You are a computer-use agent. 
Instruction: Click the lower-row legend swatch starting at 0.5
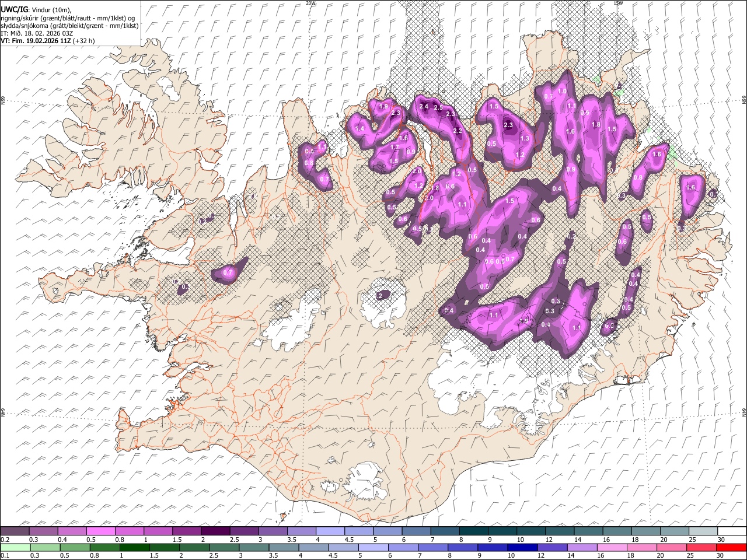tap(75, 547)
